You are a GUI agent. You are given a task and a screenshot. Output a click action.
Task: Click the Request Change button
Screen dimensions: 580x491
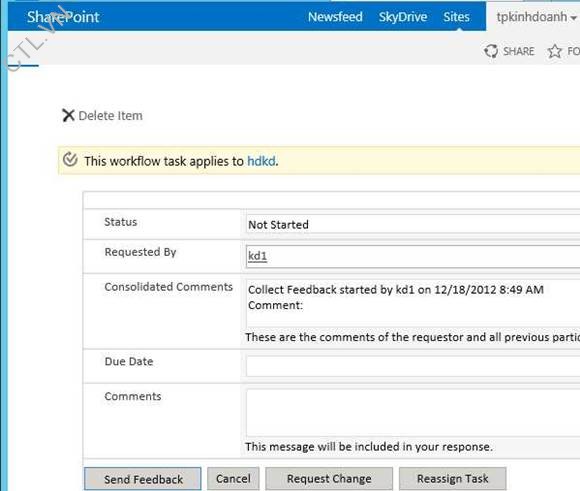coord(329,479)
